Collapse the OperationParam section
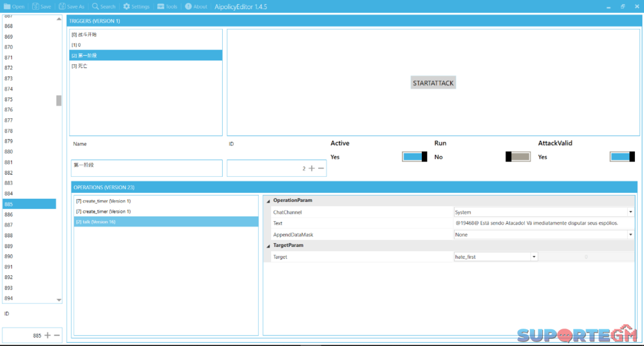Screen dimensions: 644x346 (269, 201)
